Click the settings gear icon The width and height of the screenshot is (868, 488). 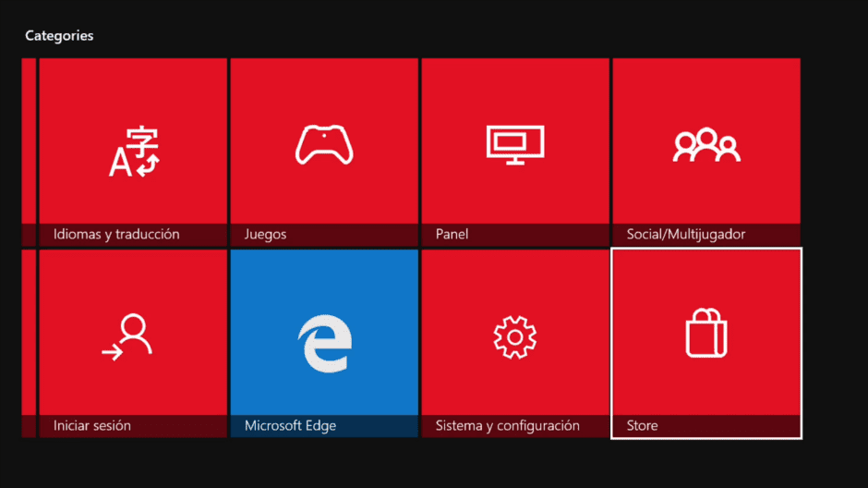click(x=515, y=336)
